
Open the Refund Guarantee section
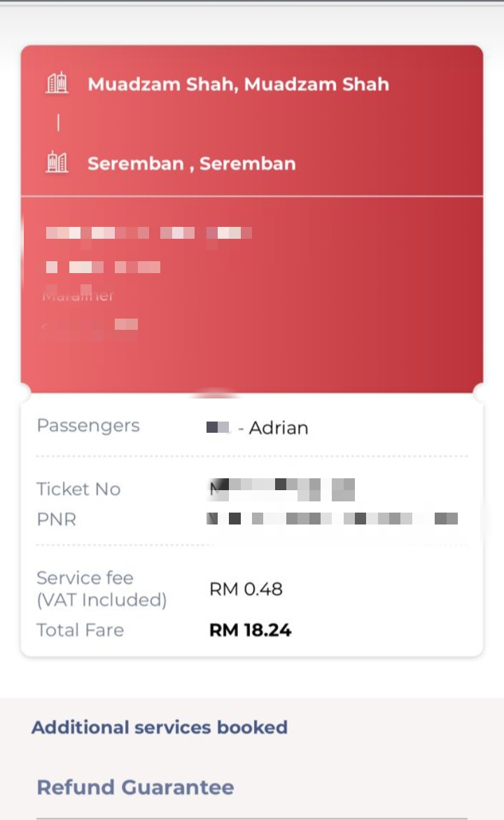136,787
